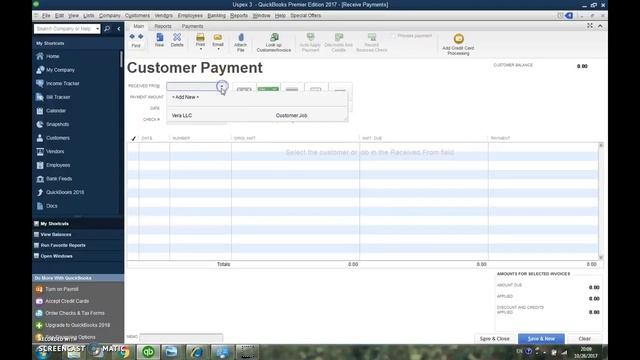The image size is (640, 360).
Task: Open Home from the shortcuts sidebar
Action: point(53,56)
